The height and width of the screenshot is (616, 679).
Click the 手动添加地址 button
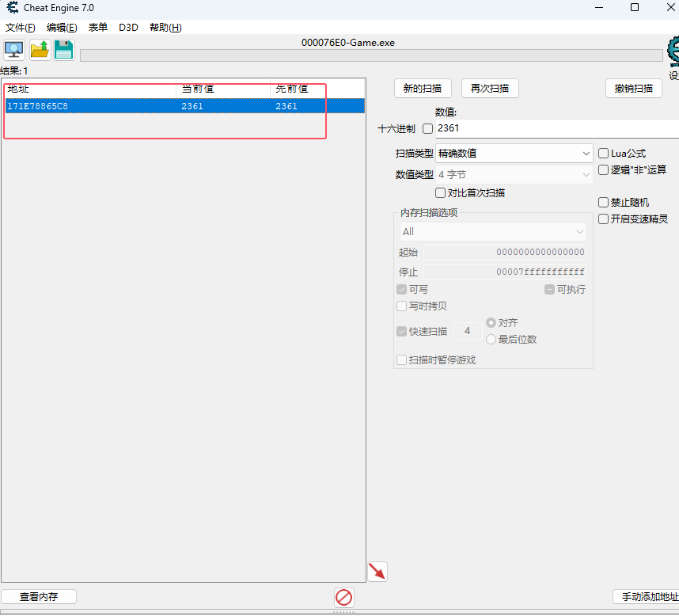tap(647, 597)
